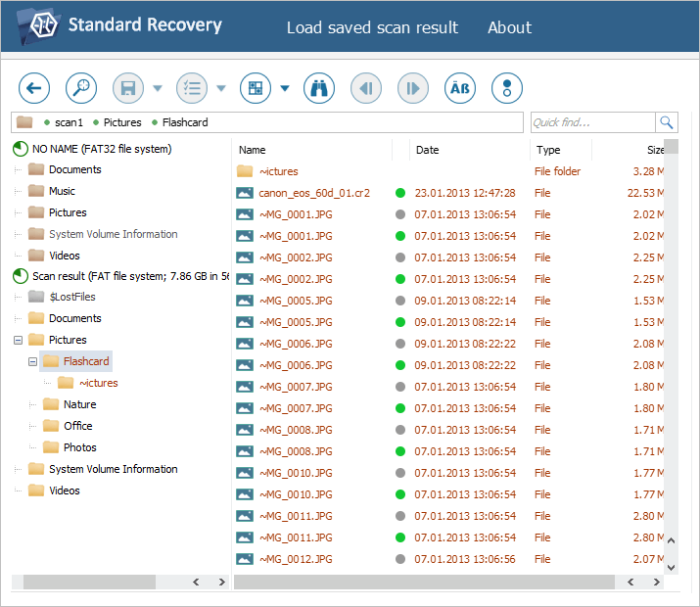Open search with the binoculars icon
Screen dimensions: 700x607
319,88
